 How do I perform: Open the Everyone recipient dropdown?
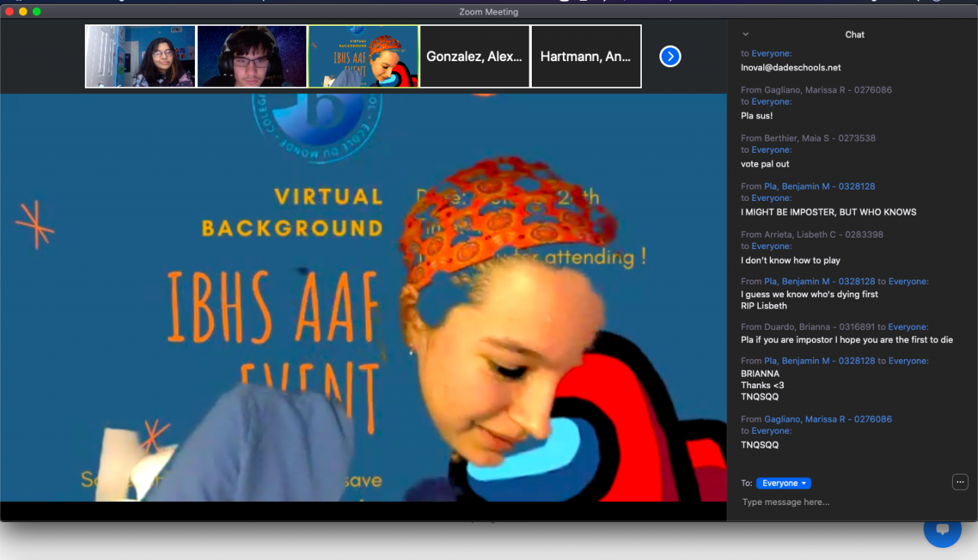click(x=783, y=484)
